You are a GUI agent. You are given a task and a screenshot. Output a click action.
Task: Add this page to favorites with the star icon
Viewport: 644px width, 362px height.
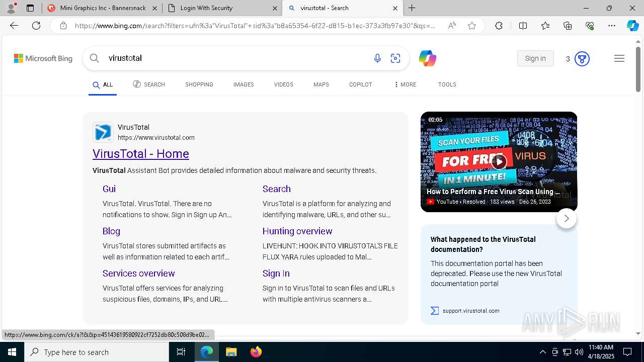point(472,26)
